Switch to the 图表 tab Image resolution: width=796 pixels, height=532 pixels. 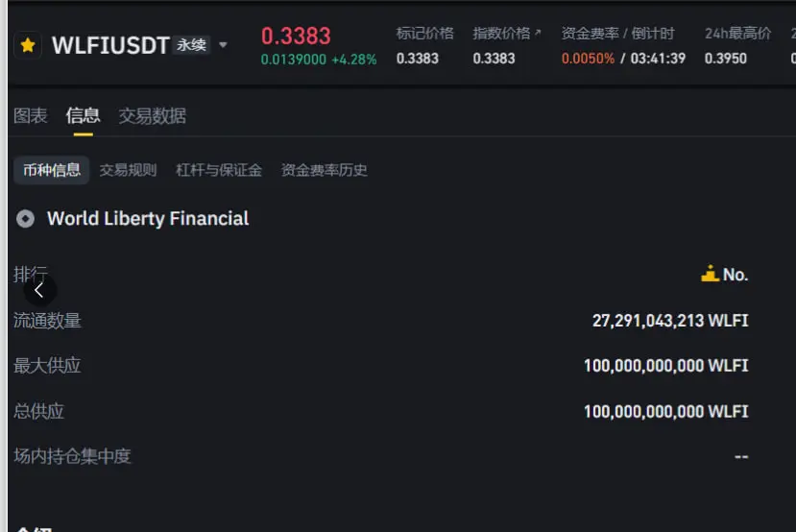click(x=31, y=116)
